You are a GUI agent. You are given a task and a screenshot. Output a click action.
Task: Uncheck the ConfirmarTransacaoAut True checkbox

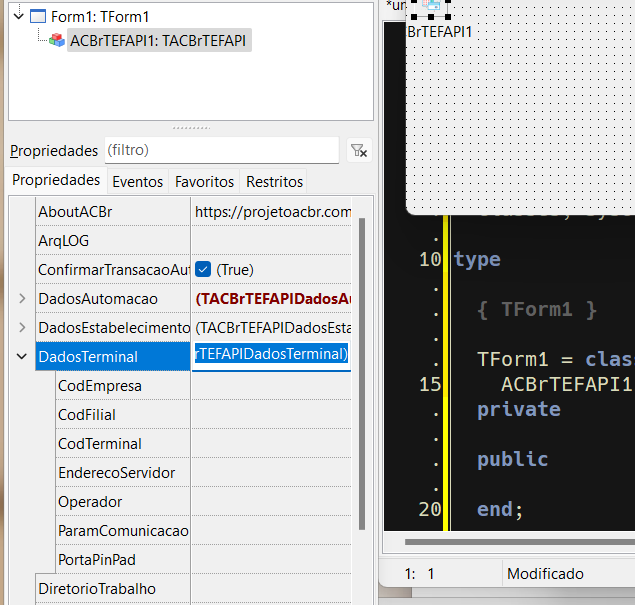tap(203, 269)
